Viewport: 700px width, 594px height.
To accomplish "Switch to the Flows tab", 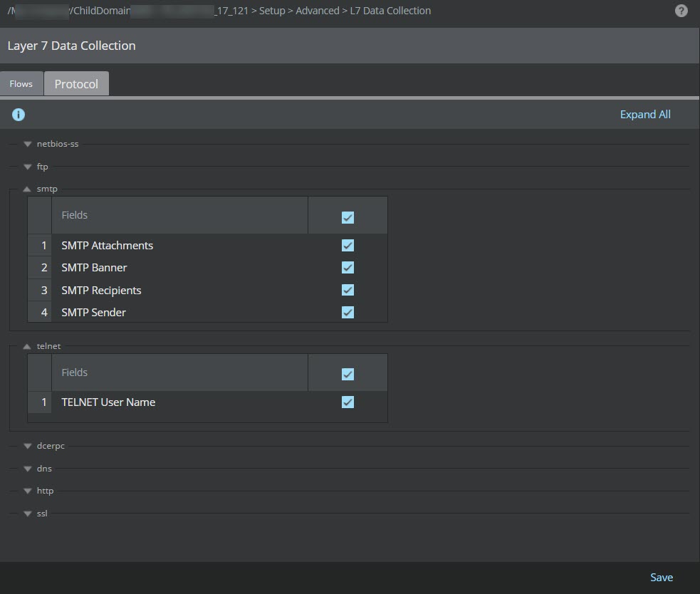I will coord(21,83).
